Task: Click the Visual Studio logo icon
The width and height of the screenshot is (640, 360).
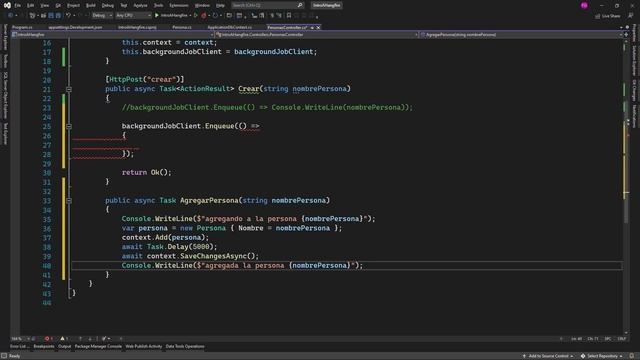Action: [7, 5]
